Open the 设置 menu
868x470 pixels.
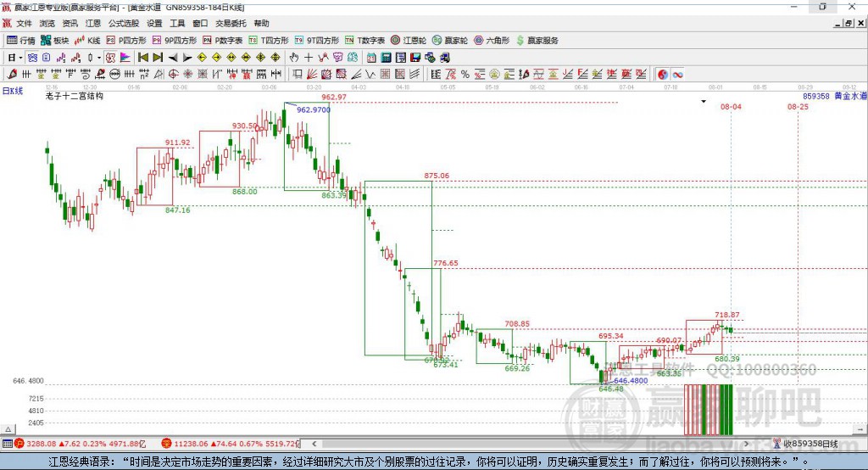[x=154, y=23]
